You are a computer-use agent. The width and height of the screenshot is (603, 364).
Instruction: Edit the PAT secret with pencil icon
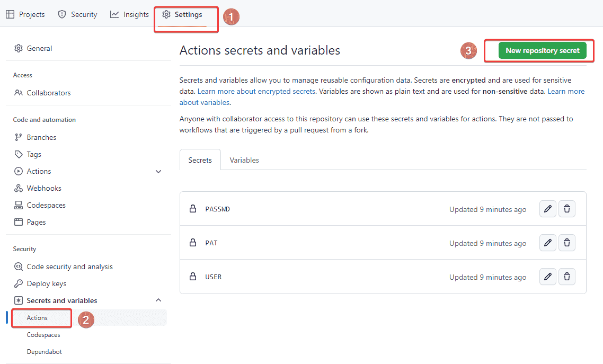tap(547, 243)
